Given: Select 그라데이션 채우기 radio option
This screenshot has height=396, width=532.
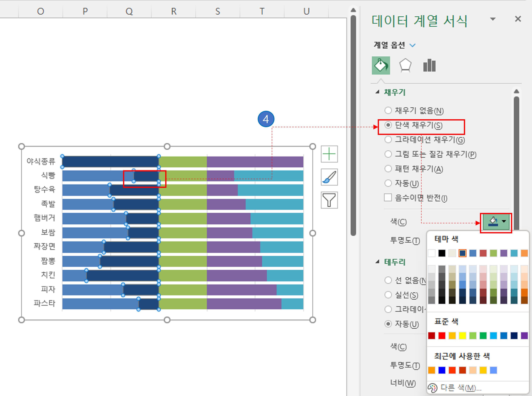Looking at the screenshot, I should coord(388,140).
